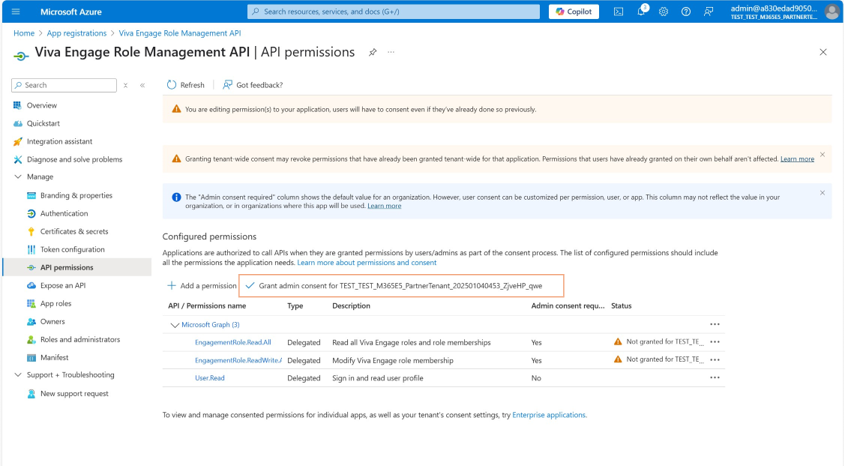The width and height of the screenshot is (844, 466).
Task: Open Learn more about permissions and consent
Action: pos(367,263)
